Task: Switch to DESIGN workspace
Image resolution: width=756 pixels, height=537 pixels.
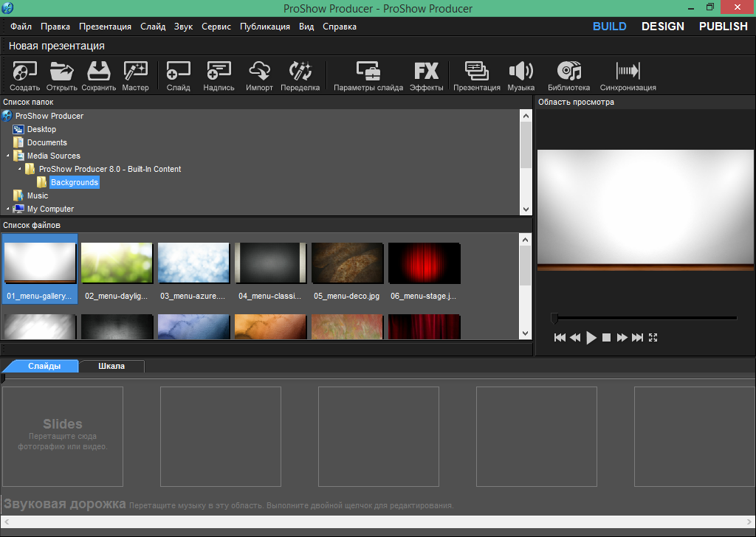Action: pyautogui.click(x=662, y=27)
